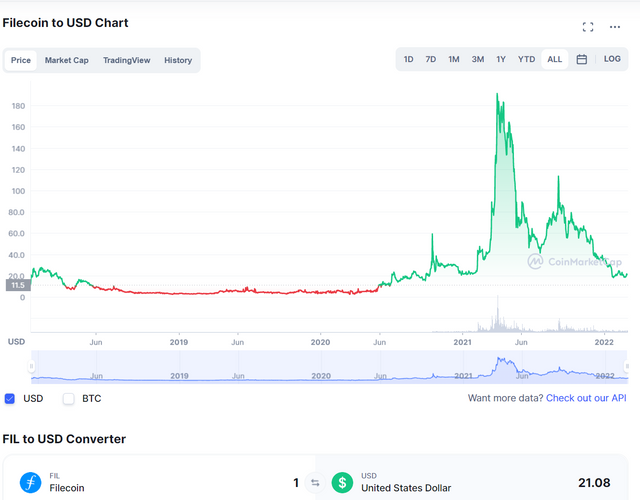Click the United States Dollar label
Image resolution: width=640 pixels, height=500 pixels.
tap(406, 488)
